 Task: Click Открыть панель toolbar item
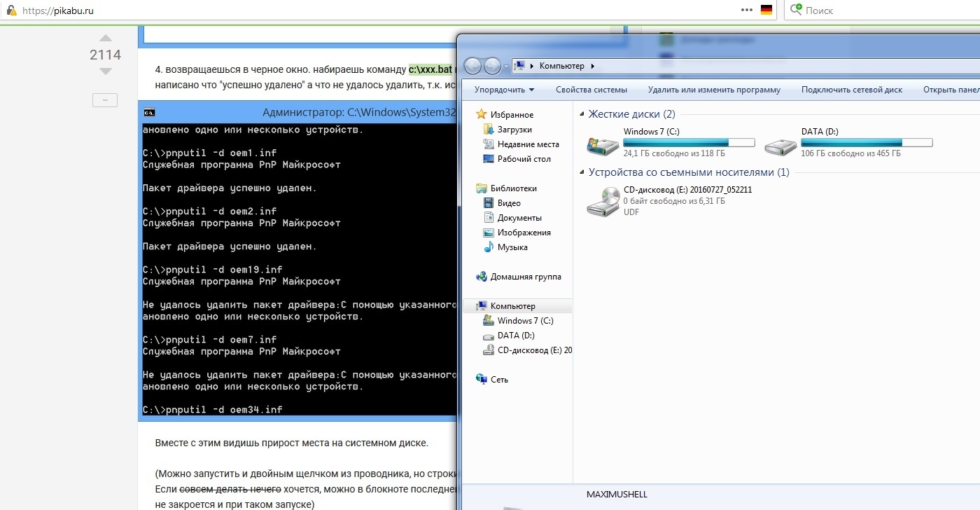point(951,90)
